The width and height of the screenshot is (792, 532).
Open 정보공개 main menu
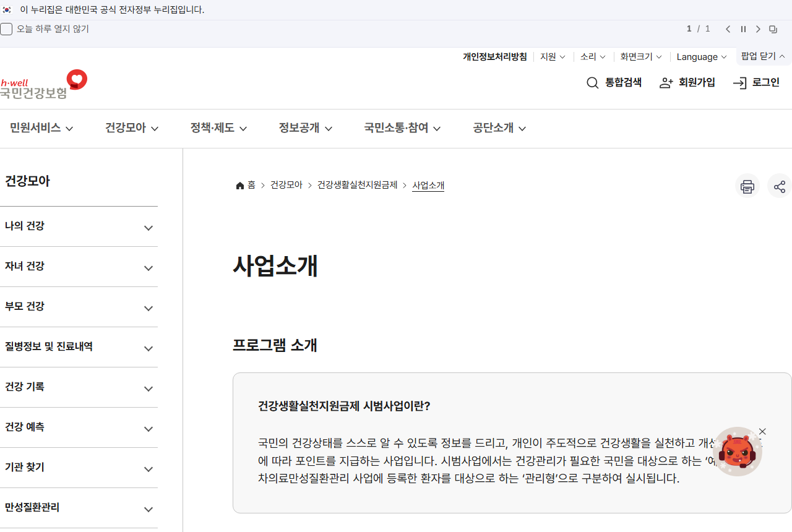306,128
